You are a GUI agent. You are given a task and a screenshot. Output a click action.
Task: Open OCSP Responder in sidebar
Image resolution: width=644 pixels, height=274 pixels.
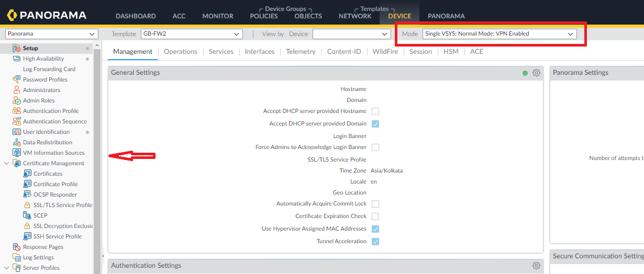55,195
